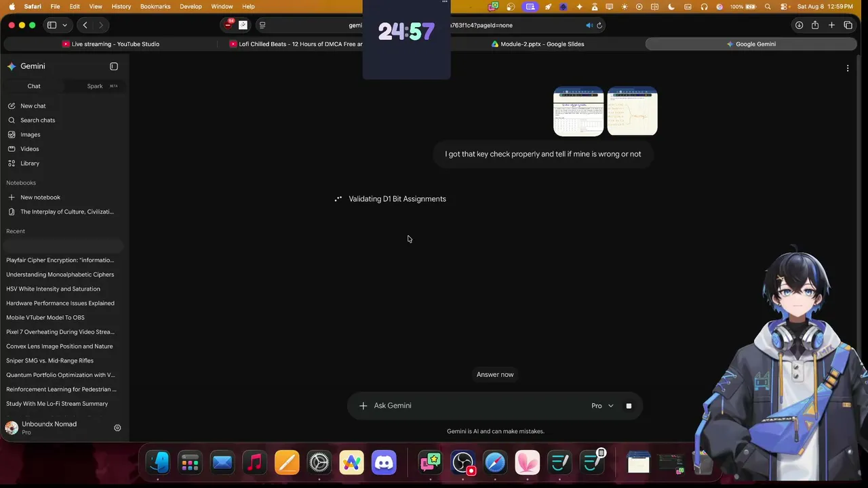Open the Gemini chat 'Spark' tab

point(95,86)
